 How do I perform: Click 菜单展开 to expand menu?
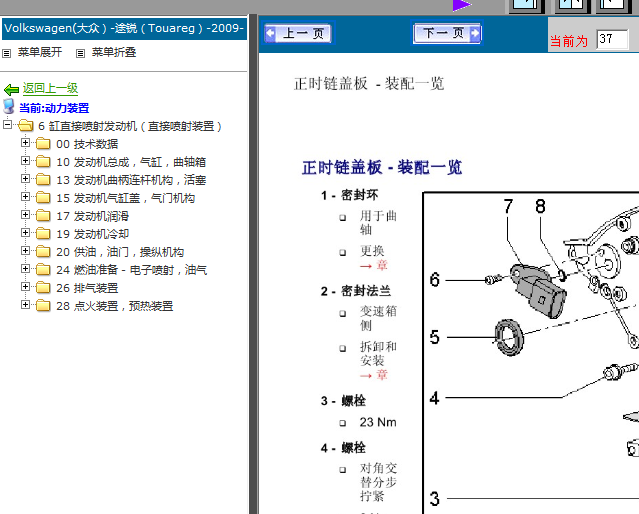point(40,53)
